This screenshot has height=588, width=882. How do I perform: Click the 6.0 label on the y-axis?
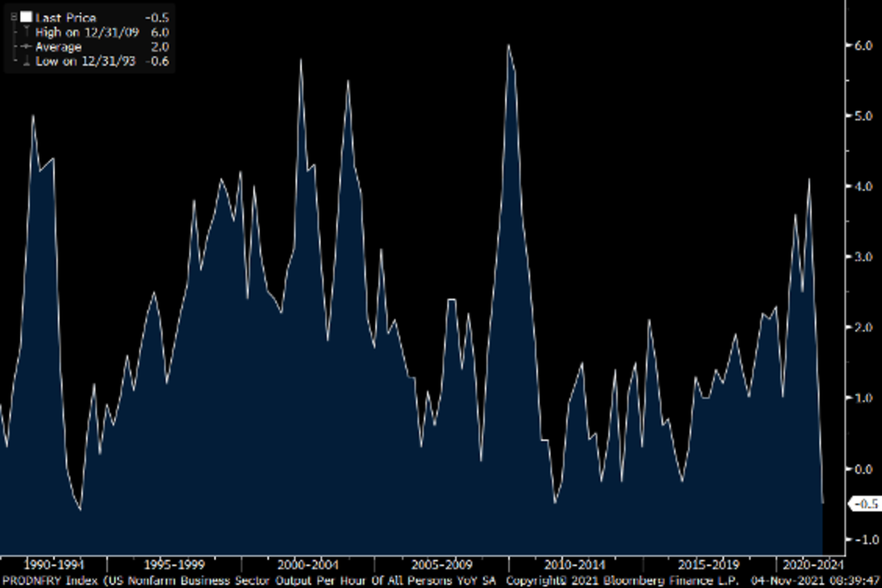point(842,46)
